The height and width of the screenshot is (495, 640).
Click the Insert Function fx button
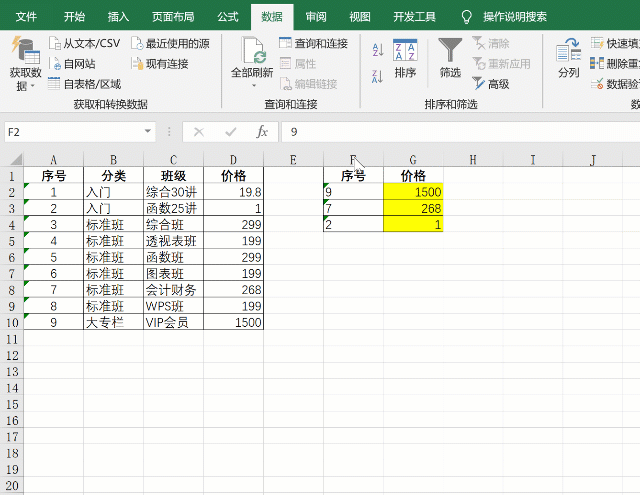point(262,132)
